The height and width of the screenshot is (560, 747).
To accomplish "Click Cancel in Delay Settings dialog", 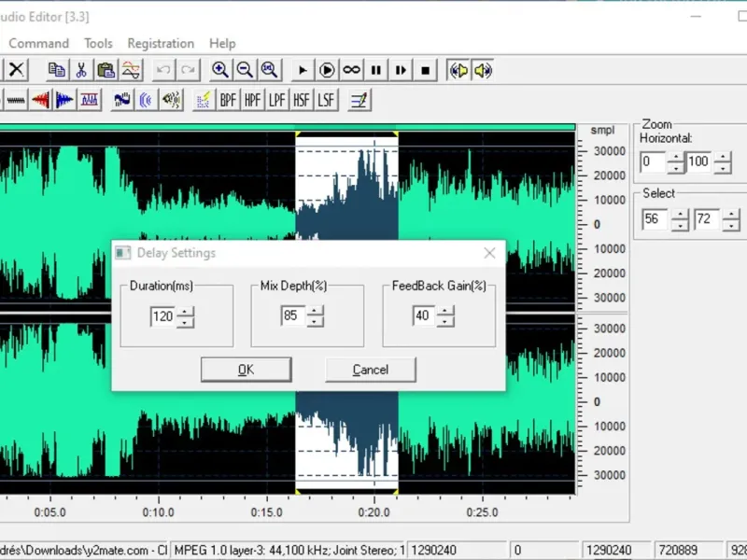I will coord(370,370).
